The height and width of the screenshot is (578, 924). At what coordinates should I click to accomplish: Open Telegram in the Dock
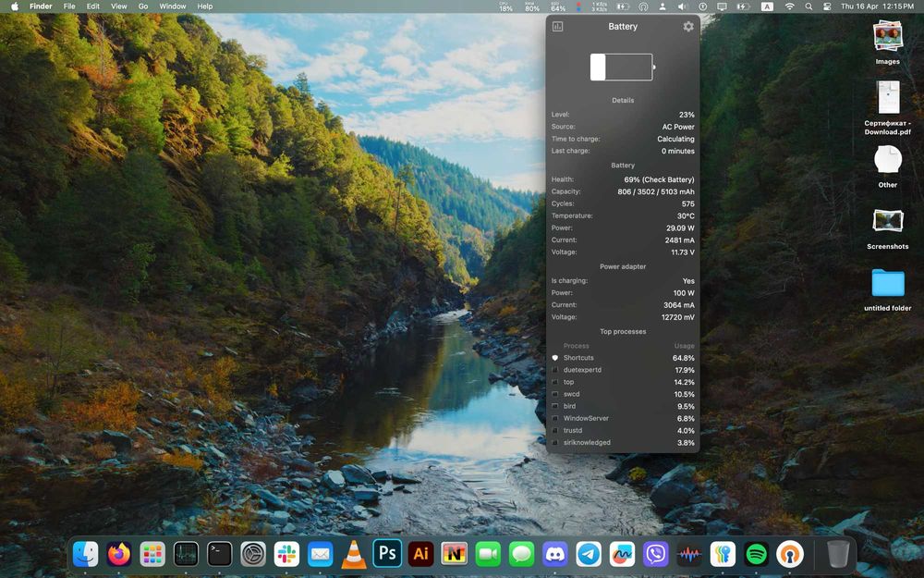589,554
